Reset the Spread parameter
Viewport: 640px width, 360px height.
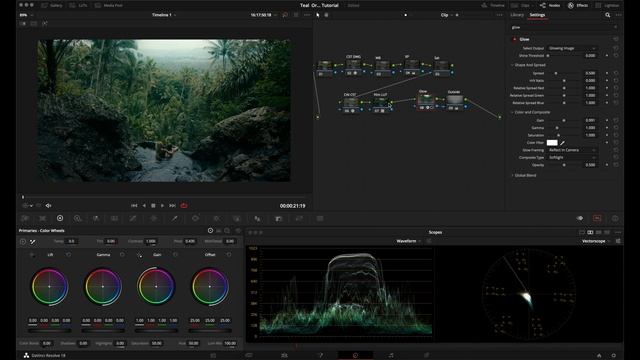pyautogui.click(x=616, y=73)
